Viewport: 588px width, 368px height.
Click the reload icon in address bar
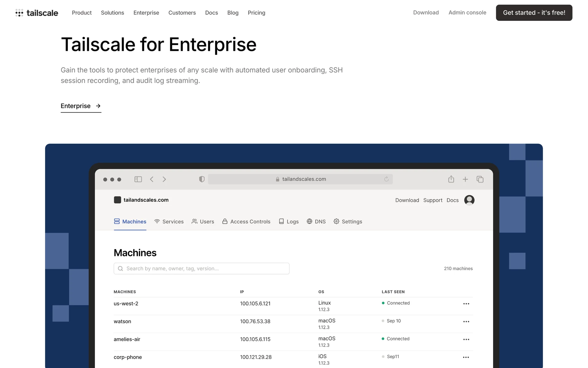386,179
